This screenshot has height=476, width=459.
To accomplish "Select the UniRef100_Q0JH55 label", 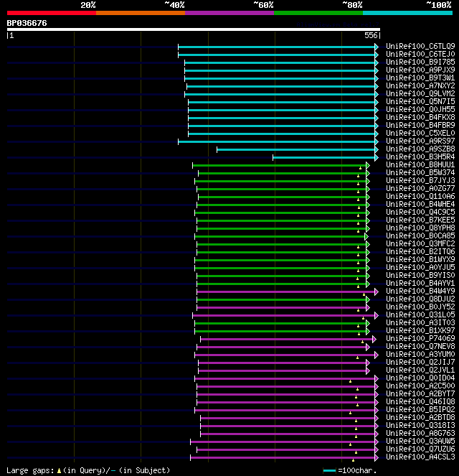I will (x=420, y=109).
